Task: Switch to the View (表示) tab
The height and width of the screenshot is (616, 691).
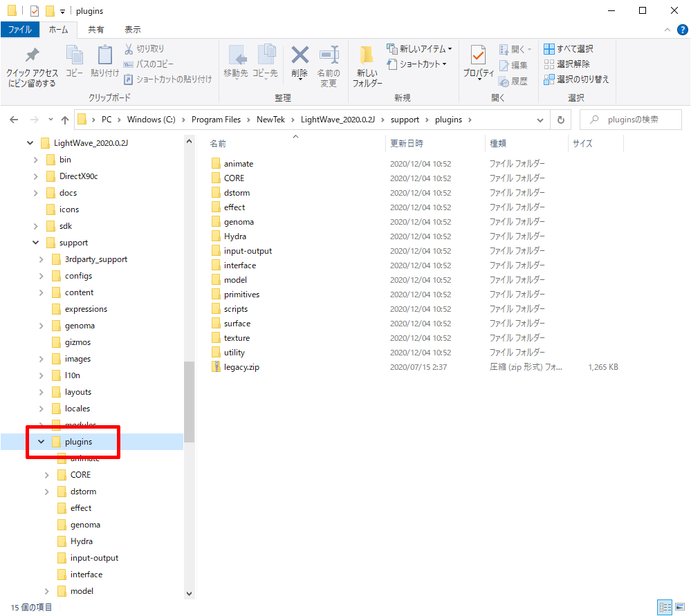Action: (132, 30)
